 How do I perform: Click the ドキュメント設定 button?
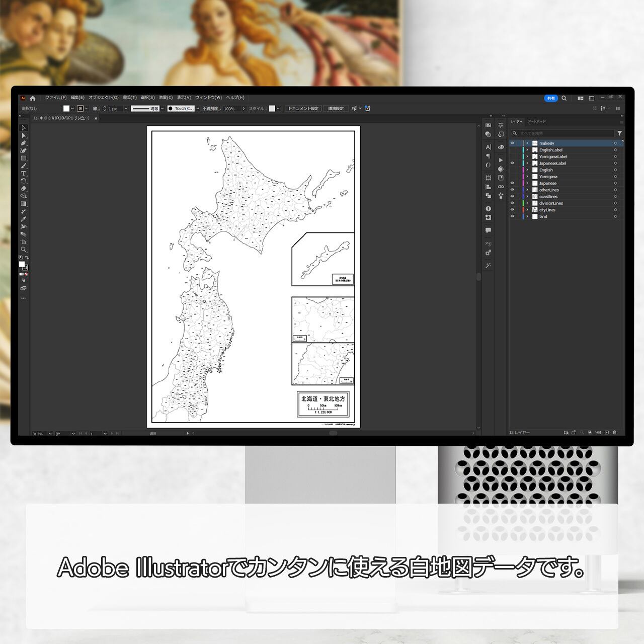[x=303, y=109]
